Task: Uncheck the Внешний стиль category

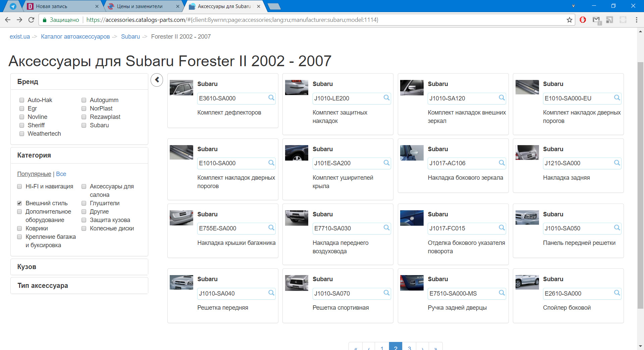Action: pyautogui.click(x=19, y=203)
